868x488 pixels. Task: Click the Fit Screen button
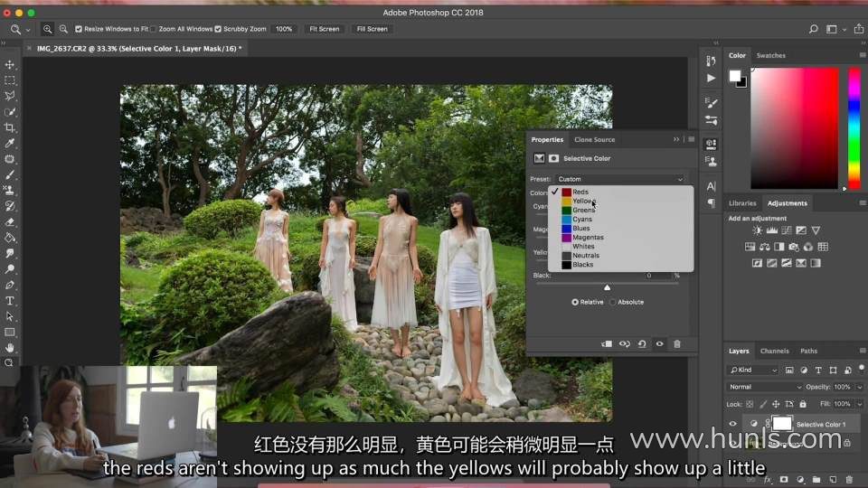(324, 29)
